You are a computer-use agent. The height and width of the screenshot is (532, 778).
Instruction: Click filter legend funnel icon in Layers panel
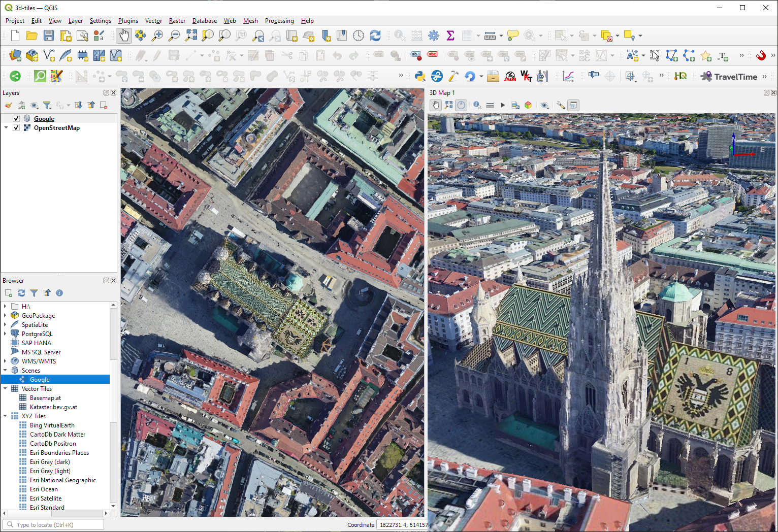pos(47,105)
